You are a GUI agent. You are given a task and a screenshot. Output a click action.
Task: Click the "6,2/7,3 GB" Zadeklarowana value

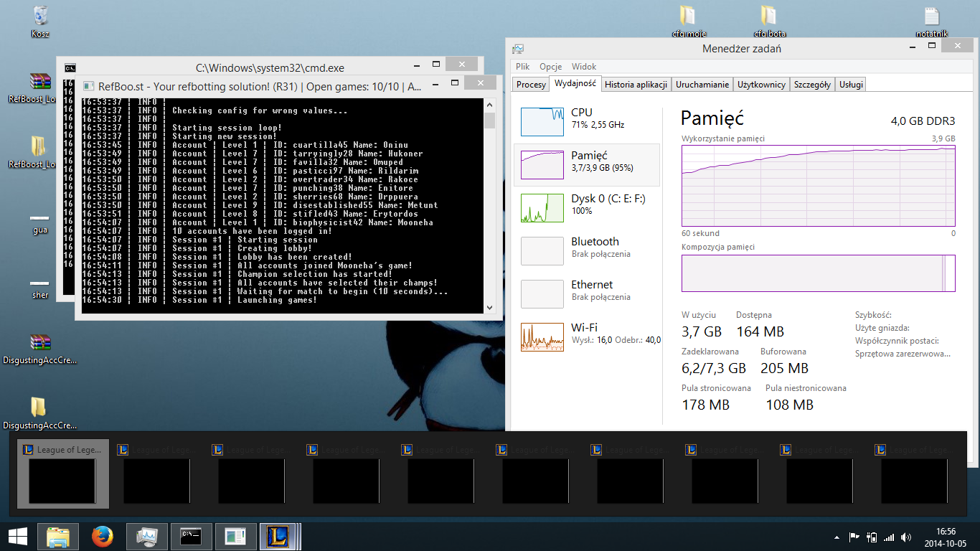(x=714, y=368)
